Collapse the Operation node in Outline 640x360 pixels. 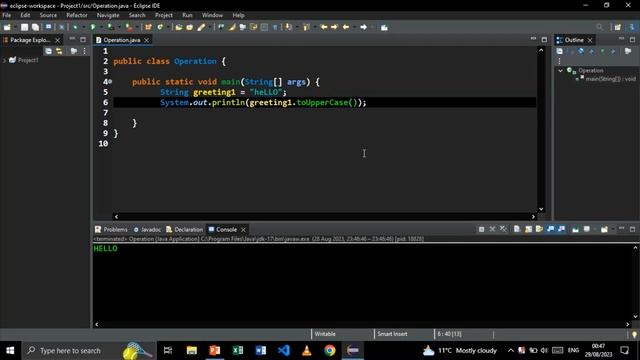point(560,71)
